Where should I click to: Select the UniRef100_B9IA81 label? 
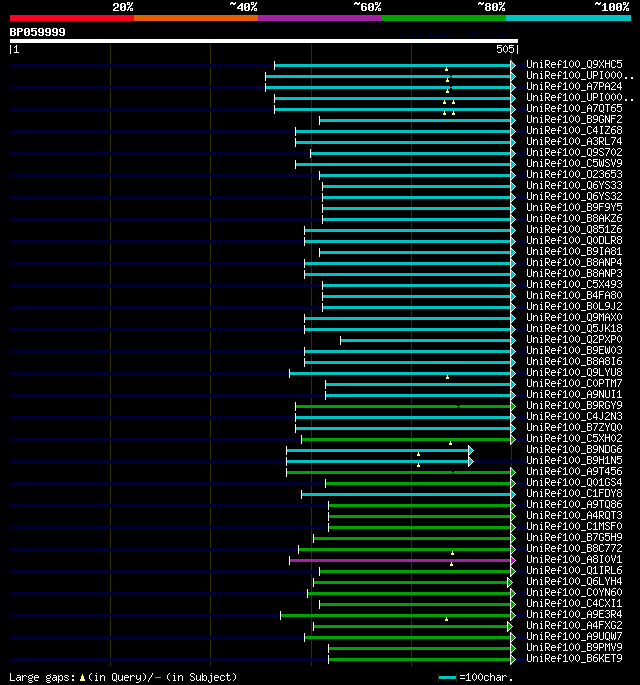574,252
